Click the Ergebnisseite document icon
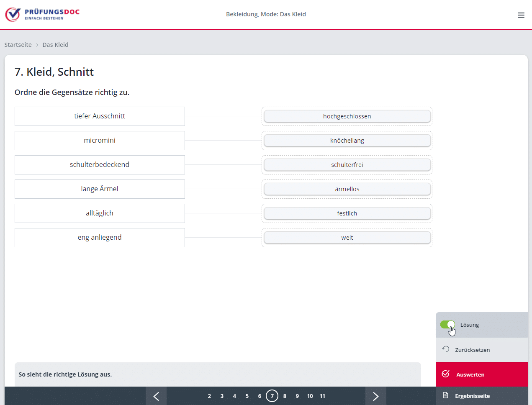 (x=446, y=395)
